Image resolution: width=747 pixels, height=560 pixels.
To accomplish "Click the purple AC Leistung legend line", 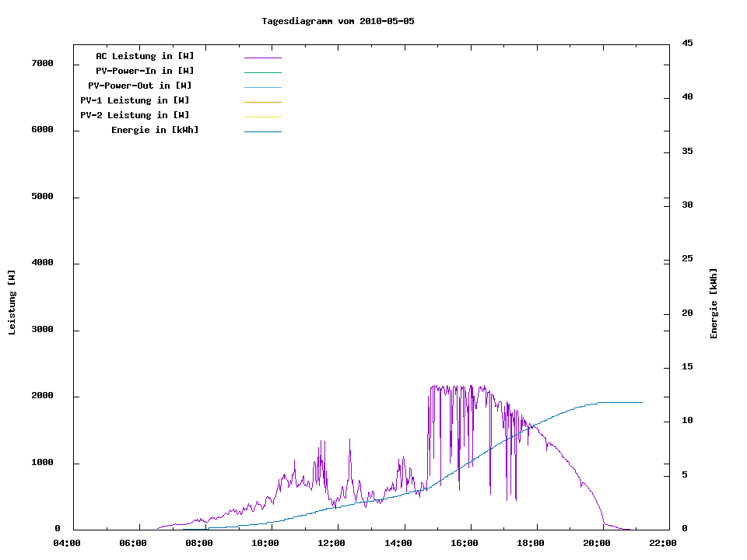I will click(262, 58).
